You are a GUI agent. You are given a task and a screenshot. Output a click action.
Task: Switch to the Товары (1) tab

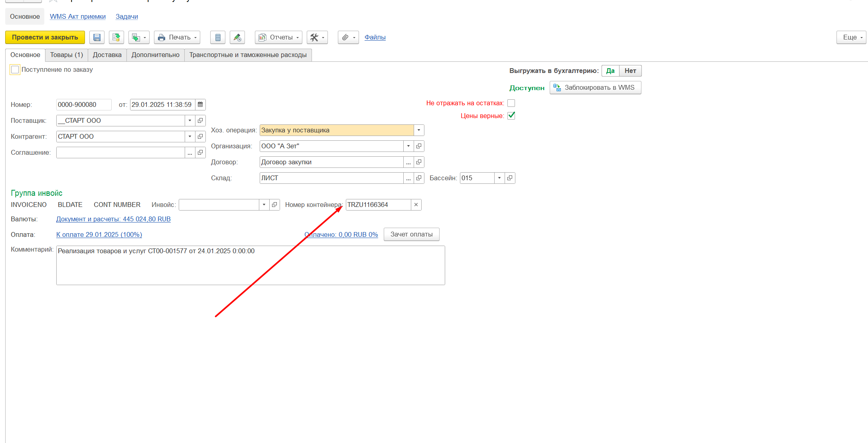pos(66,55)
